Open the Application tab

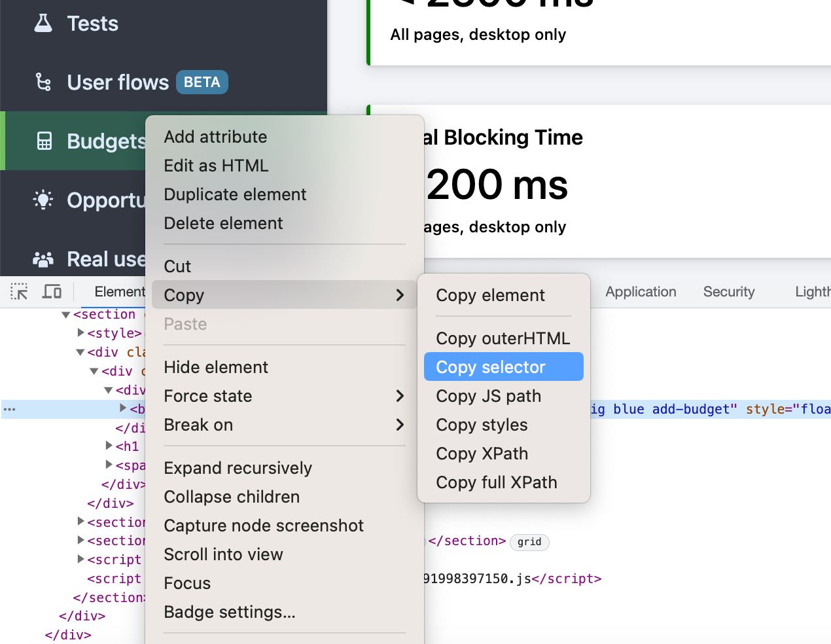[x=641, y=292]
